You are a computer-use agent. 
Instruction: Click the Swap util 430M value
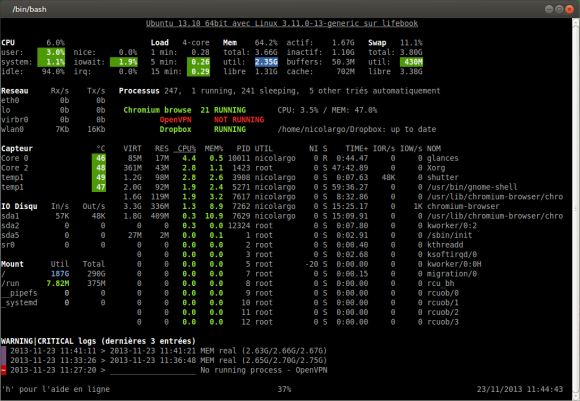[411, 62]
